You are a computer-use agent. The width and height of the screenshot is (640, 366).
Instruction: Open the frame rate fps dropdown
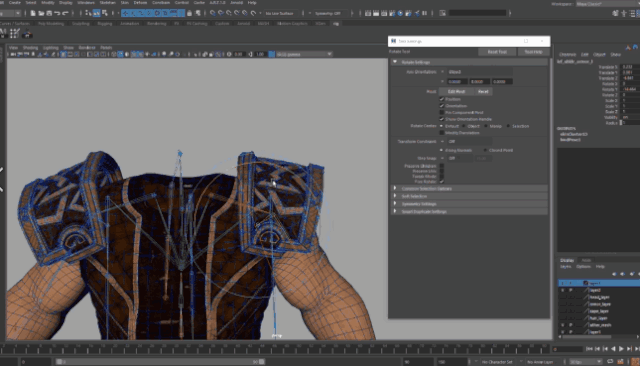(585, 362)
